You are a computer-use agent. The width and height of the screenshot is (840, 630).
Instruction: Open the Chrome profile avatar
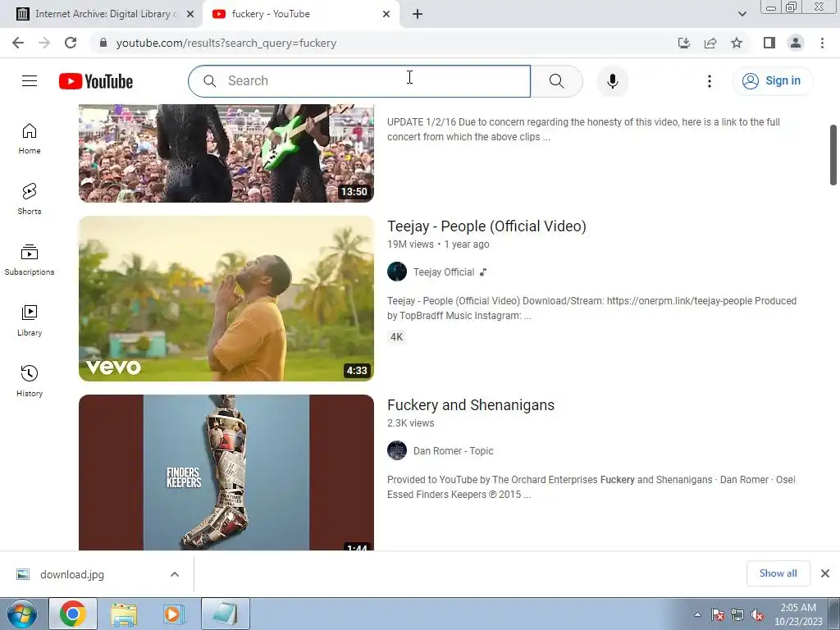[796, 43]
